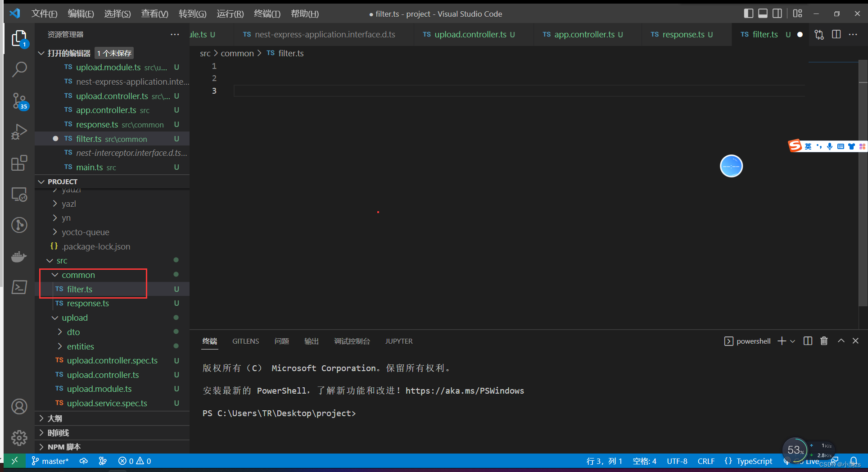Toggle the primary sidebar visibility
This screenshot has width=868, height=472.
point(748,14)
